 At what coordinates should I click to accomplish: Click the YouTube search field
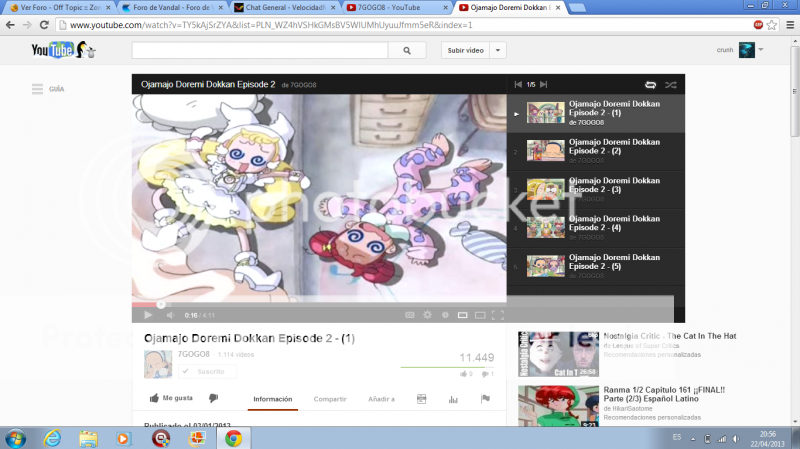[260, 51]
